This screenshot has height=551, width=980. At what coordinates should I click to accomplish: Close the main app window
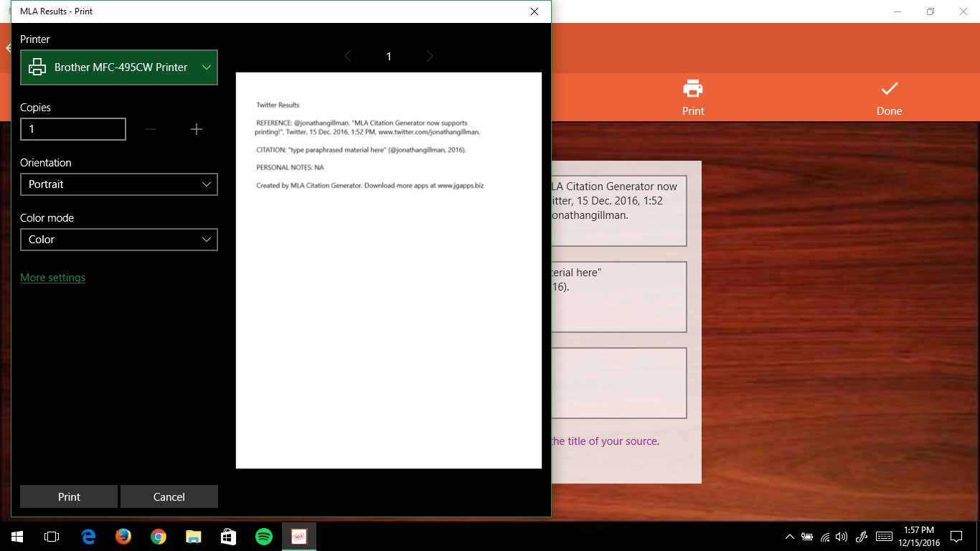click(x=963, y=11)
